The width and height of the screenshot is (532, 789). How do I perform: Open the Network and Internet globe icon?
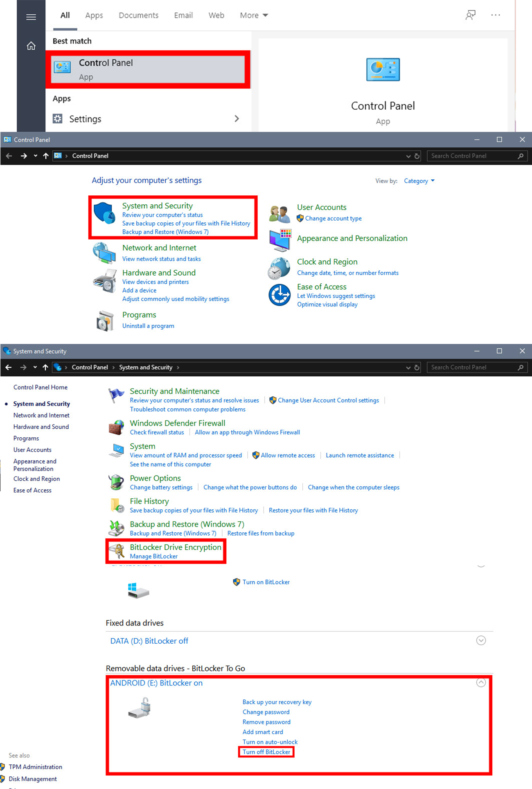(104, 253)
